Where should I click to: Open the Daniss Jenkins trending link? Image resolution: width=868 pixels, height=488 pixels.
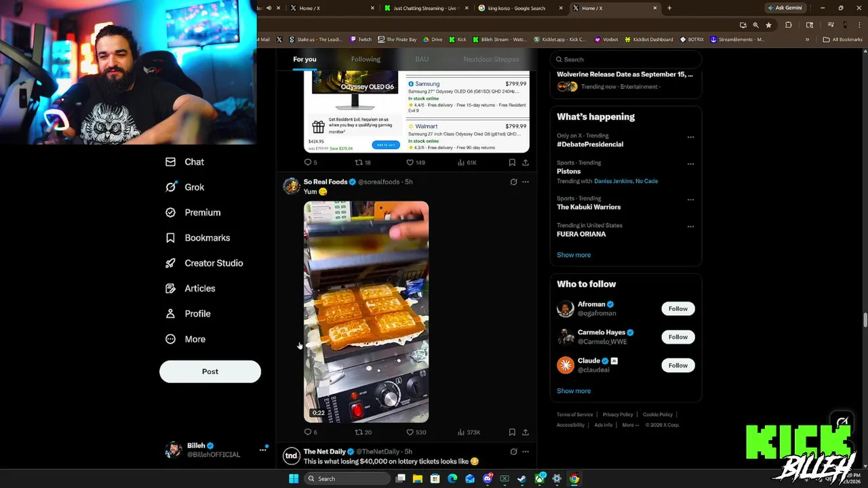pyautogui.click(x=613, y=181)
